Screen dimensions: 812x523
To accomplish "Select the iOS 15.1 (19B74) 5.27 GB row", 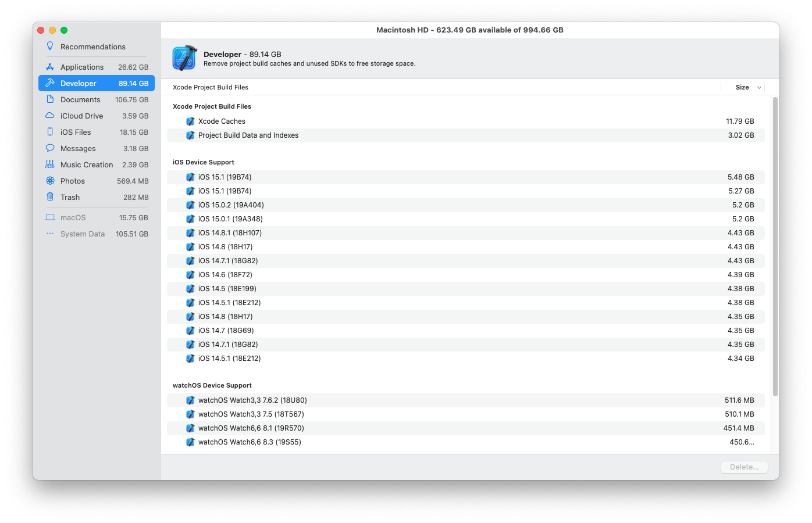I will (x=466, y=191).
